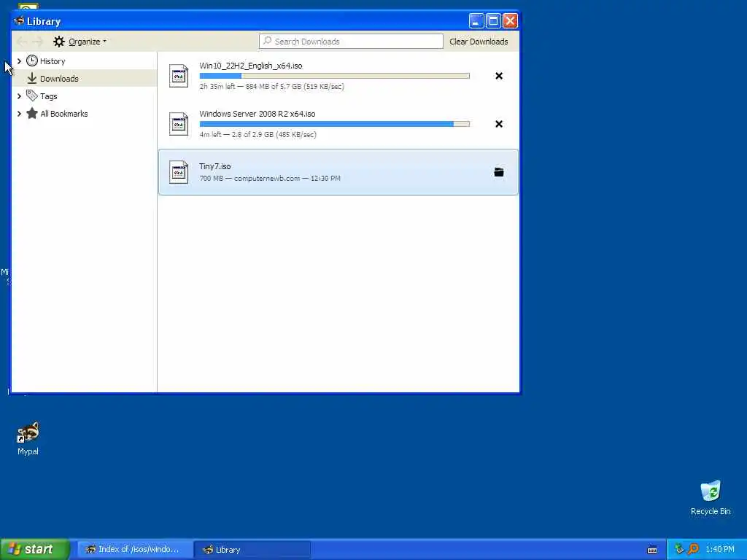This screenshot has width=747, height=560.
Task: Click inside the Search Downloads field
Action: (351, 42)
